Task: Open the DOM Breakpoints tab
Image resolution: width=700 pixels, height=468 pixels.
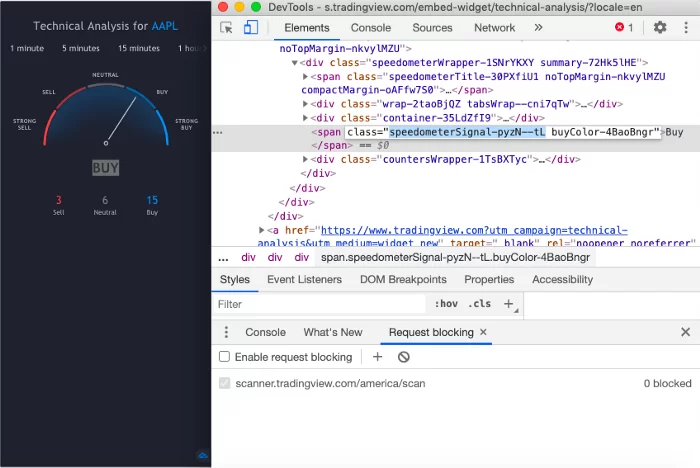Action: pos(403,280)
